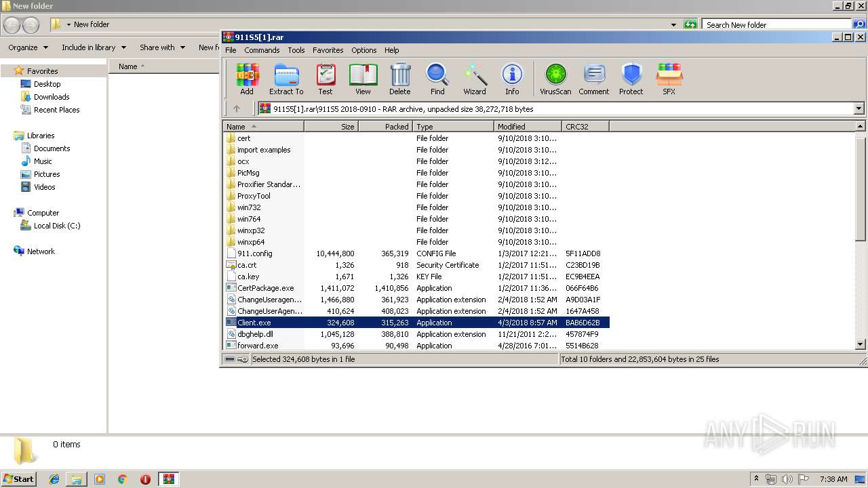Show hidden system tray icons

point(756,479)
